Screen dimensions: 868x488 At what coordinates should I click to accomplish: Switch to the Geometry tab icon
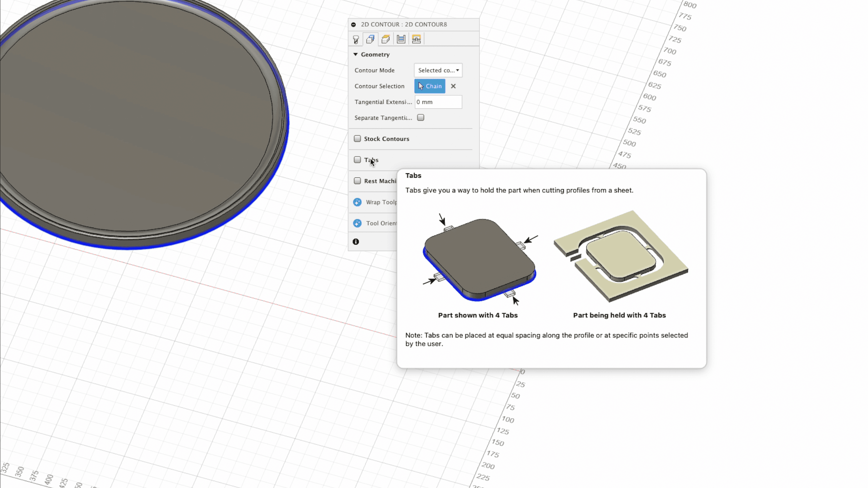(370, 39)
